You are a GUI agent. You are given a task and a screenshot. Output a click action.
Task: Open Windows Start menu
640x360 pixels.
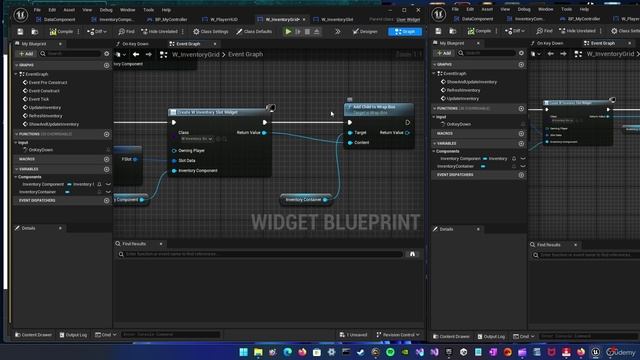pos(244,352)
